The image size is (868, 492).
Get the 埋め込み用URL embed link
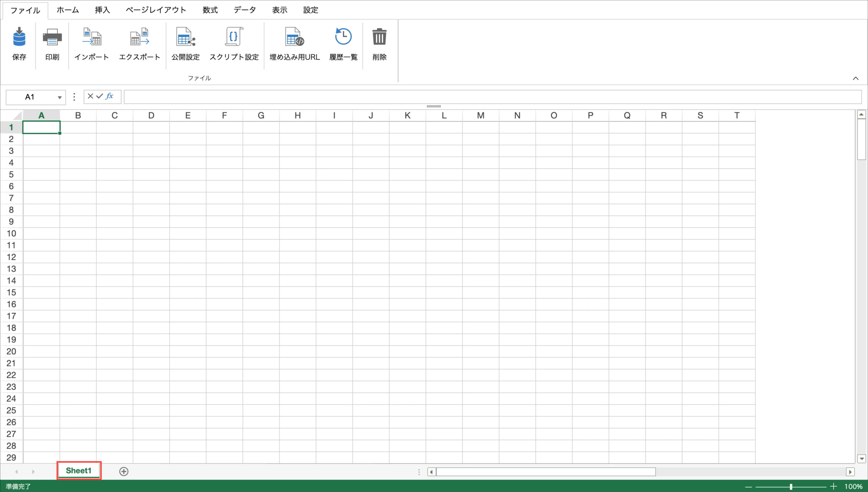[x=295, y=37]
